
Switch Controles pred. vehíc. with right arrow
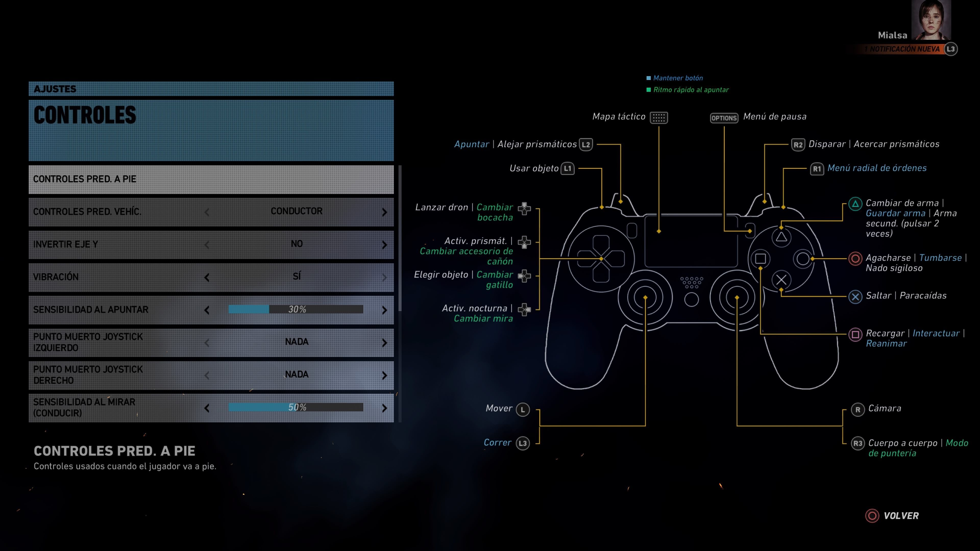pyautogui.click(x=384, y=212)
